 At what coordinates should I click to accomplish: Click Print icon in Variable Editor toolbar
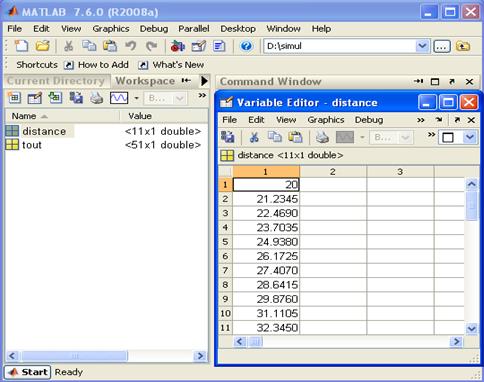[x=322, y=137]
